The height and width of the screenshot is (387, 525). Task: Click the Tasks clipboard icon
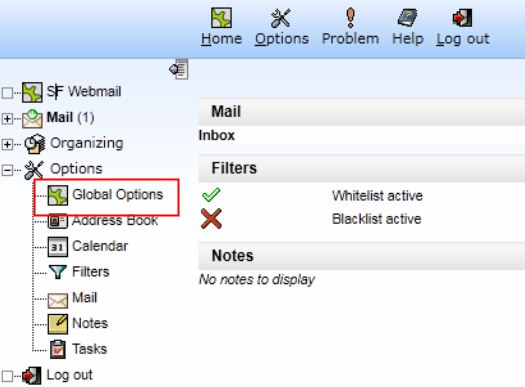pyautogui.click(x=58, y=349)
